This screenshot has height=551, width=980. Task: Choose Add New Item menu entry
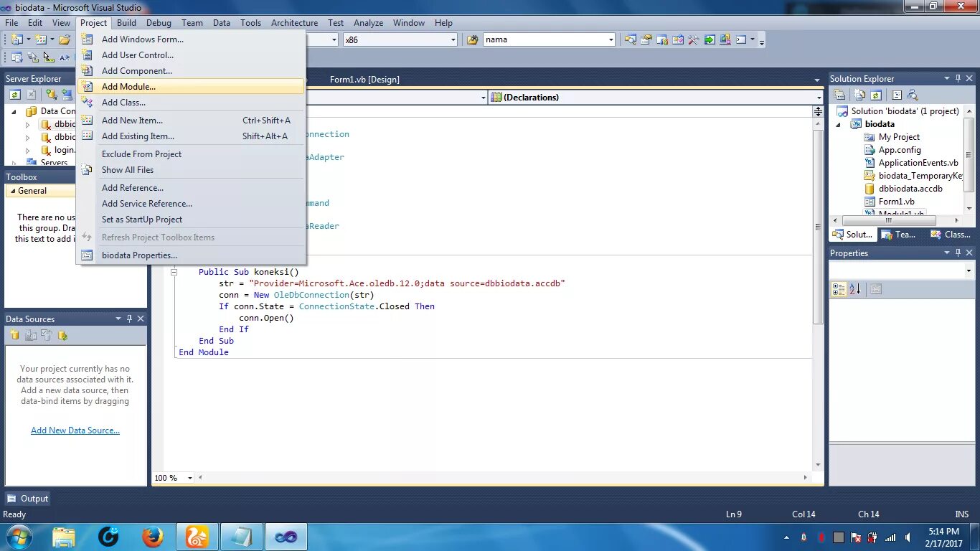pyautogui.click(x=190, y=121)
